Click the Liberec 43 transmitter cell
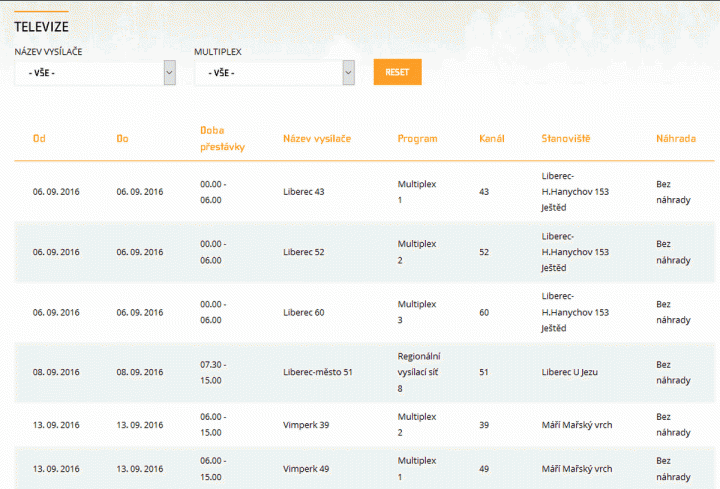The width and height of the screenshot is (720, 489). click(304, 191)
